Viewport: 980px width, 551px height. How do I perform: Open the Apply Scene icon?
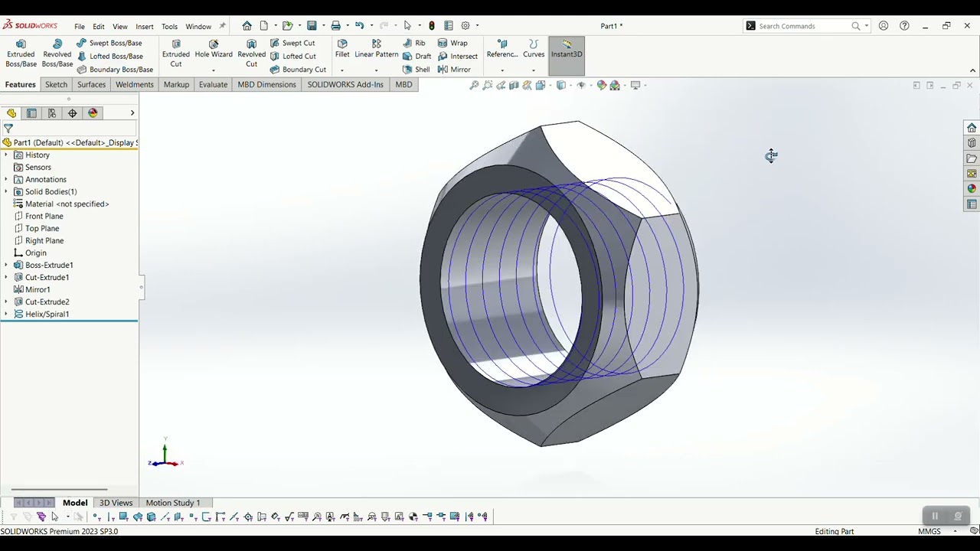coord(615,85)
